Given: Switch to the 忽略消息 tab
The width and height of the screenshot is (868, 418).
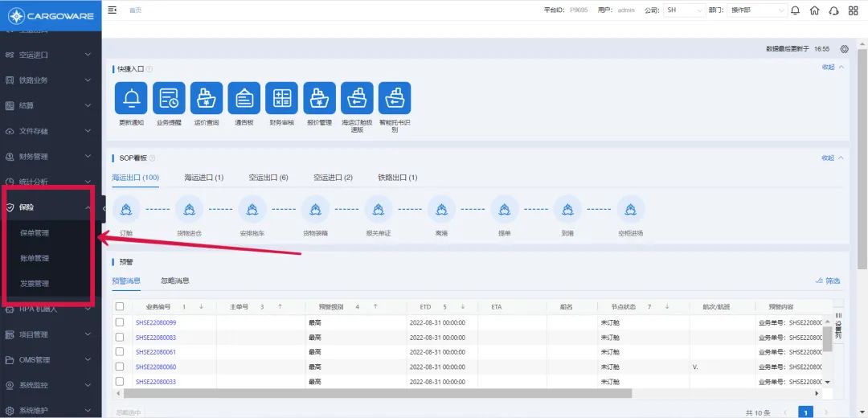Looking at the screenshot, I should pyautogui.click(x=174, y=281).
